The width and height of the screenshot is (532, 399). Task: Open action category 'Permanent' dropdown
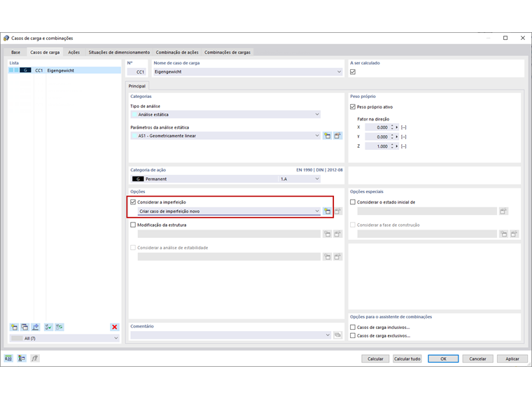click(317, 178)
